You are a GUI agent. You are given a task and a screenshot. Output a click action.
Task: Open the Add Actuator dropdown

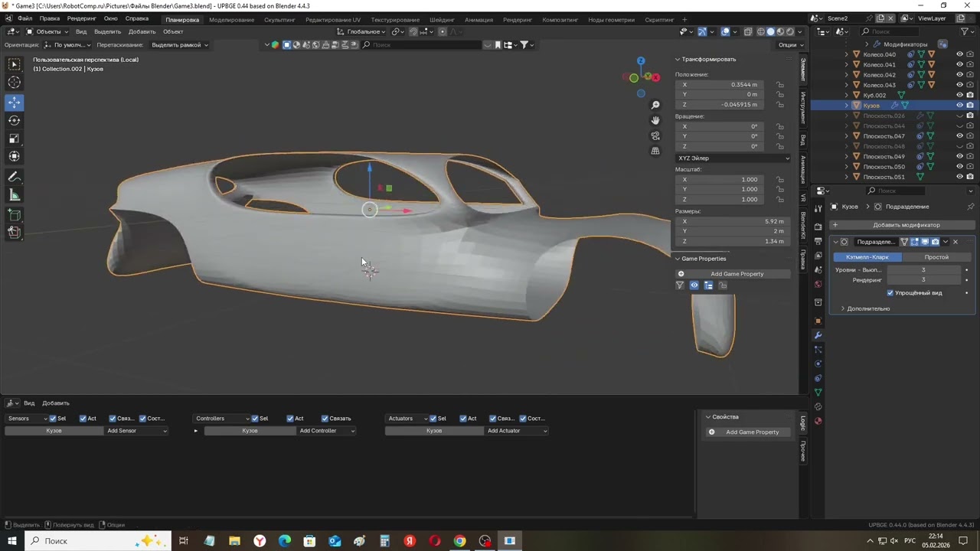pos(517,431)
